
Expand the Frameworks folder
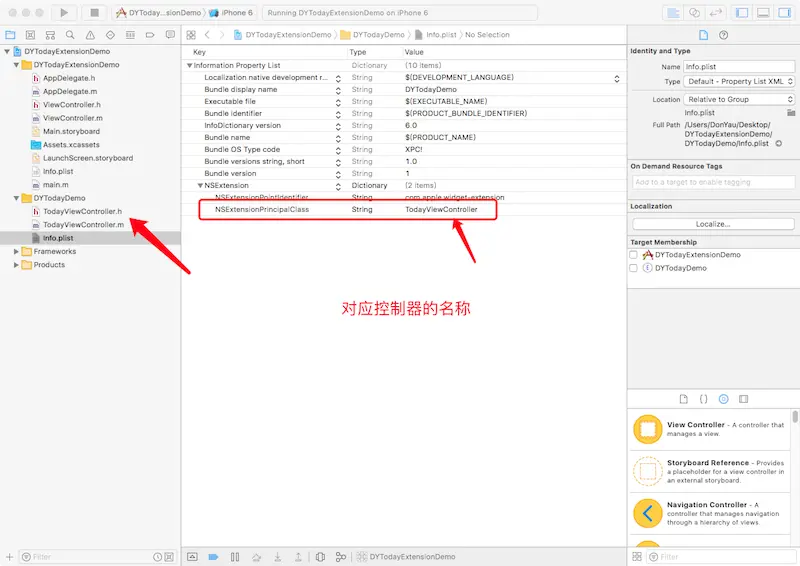tap(16, 252)
